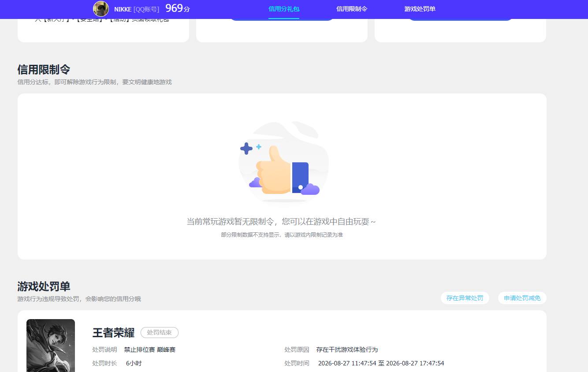
Task: Click the 969分 credit score
Action: tap(178, 8)
